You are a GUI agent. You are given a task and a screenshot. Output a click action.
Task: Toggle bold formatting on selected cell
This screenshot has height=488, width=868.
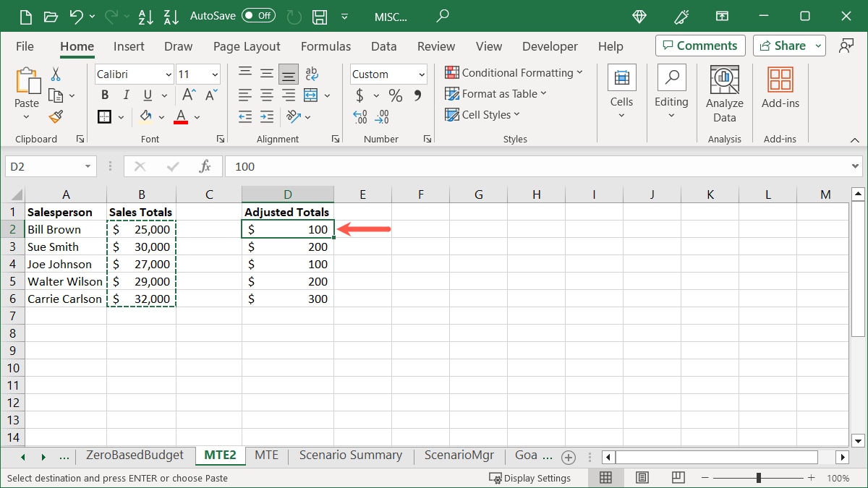click(104, 95)
